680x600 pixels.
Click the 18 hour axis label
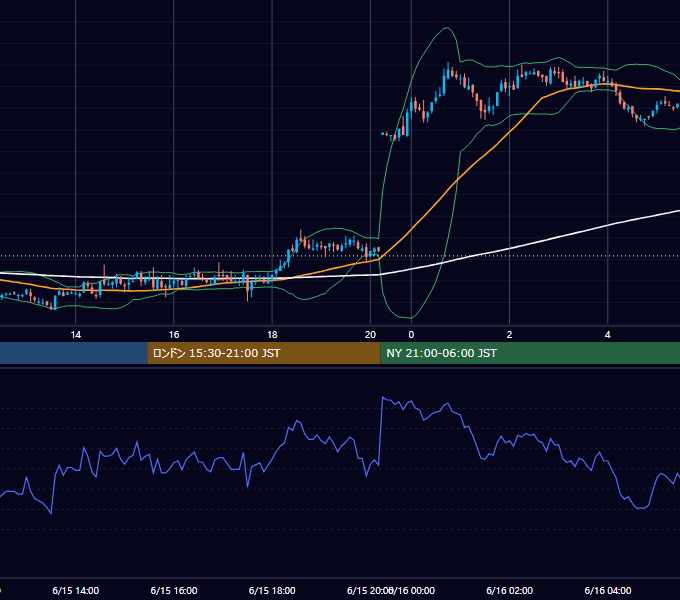(272, 335)
